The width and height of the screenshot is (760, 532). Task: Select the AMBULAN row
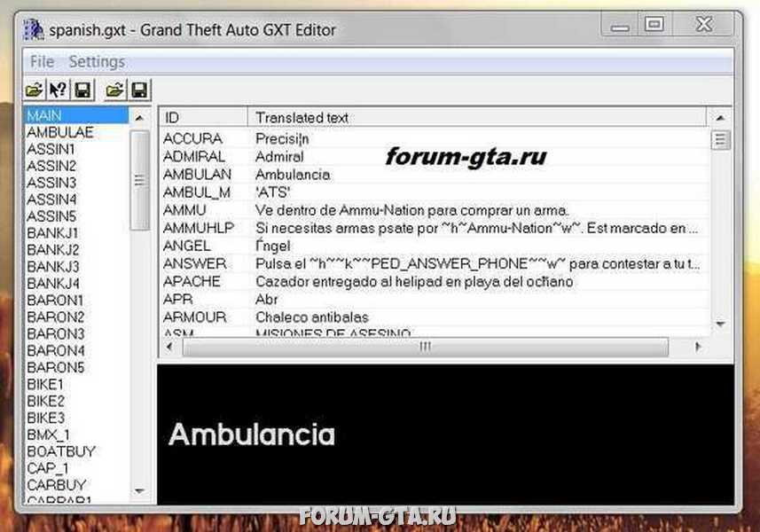435,175
